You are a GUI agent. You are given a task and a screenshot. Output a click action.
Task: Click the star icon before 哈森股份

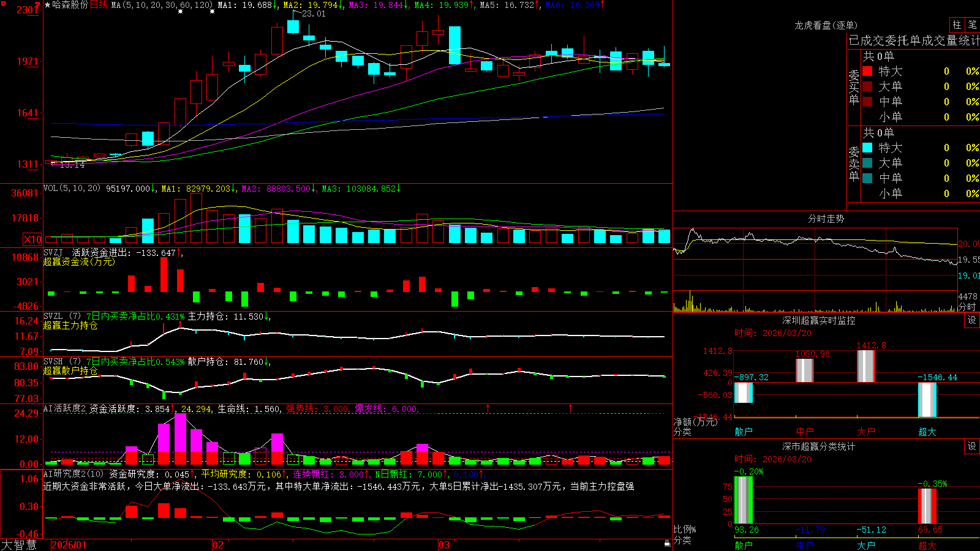pos(47,5)
